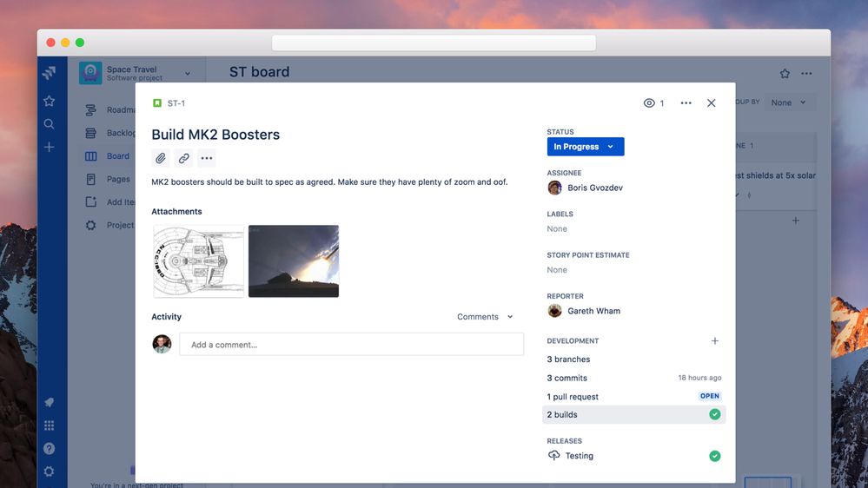The image size is (868, 488).
Task: Click assignee Boris Gvozdev
Action: coord(585,188)
